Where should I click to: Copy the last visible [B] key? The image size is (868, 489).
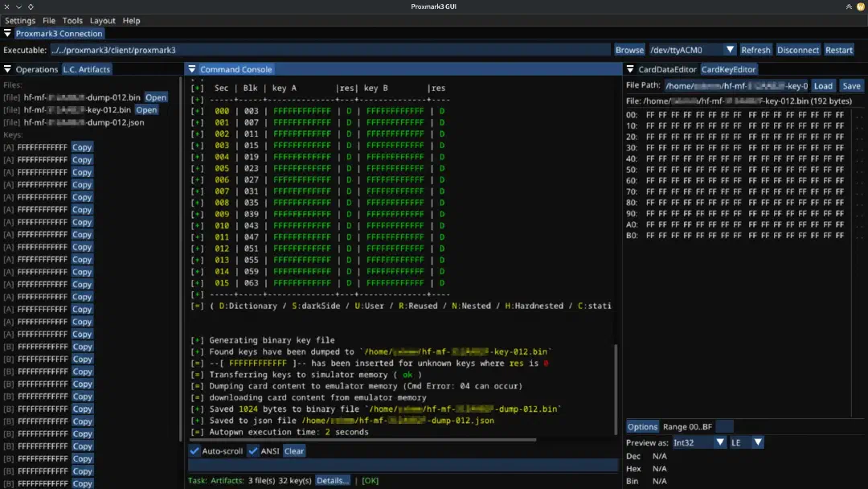[83, 483]
